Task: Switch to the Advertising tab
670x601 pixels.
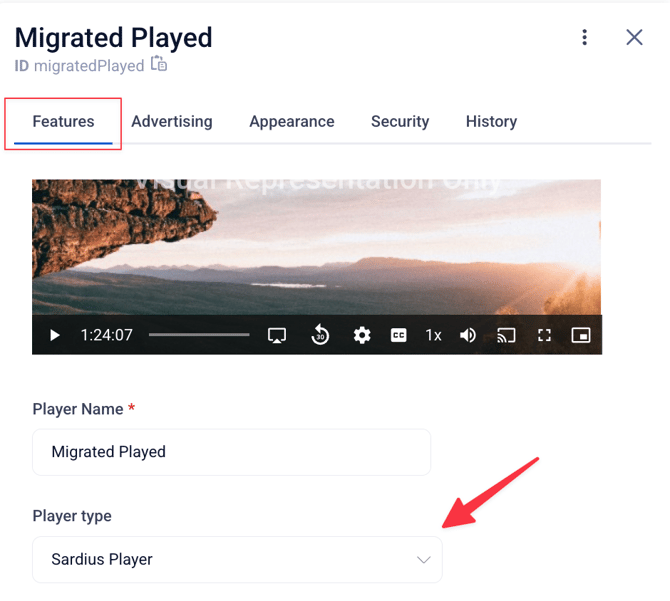Action: tap(172, 122)
